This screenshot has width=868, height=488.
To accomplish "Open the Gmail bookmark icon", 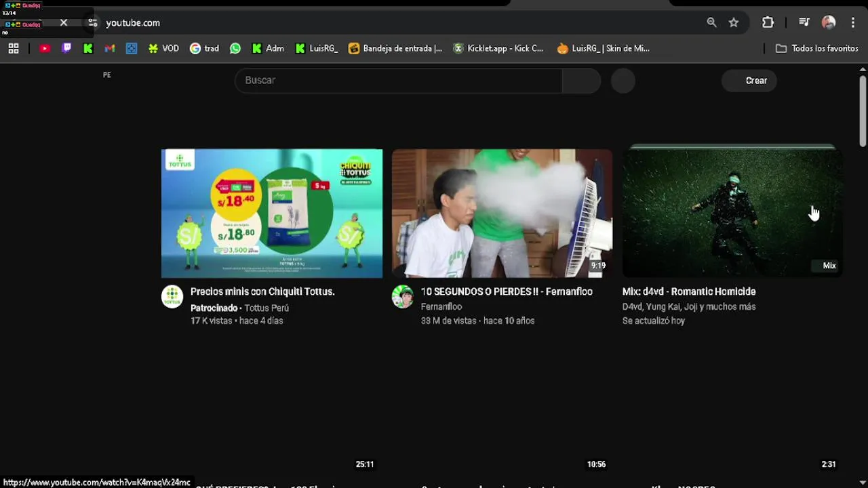I will click(x=110, y=48).
